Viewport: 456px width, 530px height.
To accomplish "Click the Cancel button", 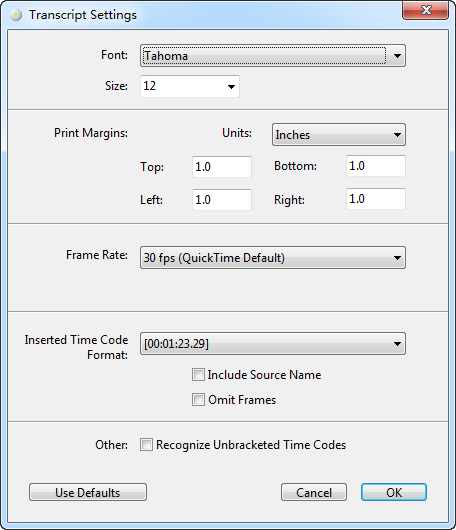I will click(x=314, y=492).
